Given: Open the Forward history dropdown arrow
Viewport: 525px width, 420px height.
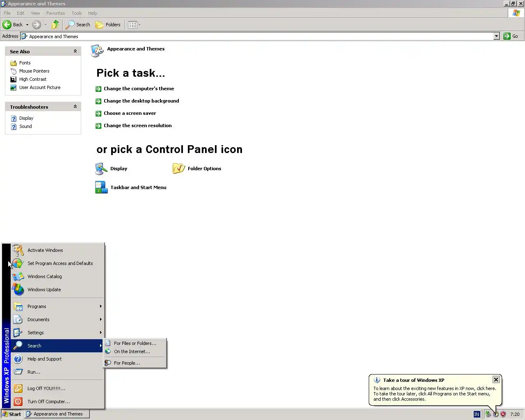Looking at the screenshot, I should [46, 25].
